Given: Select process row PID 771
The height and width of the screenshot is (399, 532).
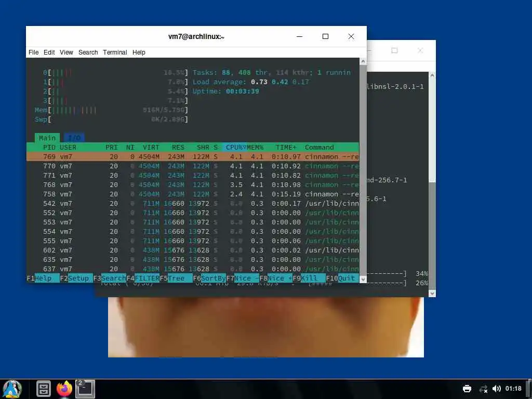Looking at the screenshot, I should [x=192, y=176].
